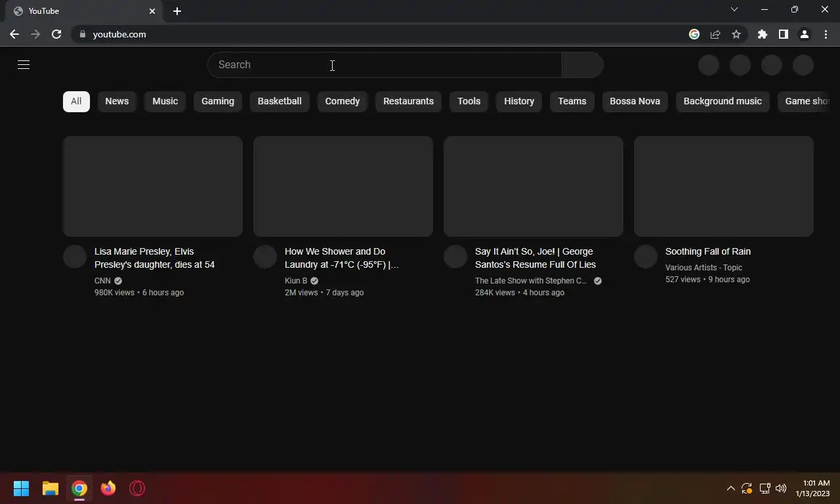Image resolution: width=840 pixels, height=504 pixels.
Task: Toggle the Chrome side panel icon
Action: 783,34
